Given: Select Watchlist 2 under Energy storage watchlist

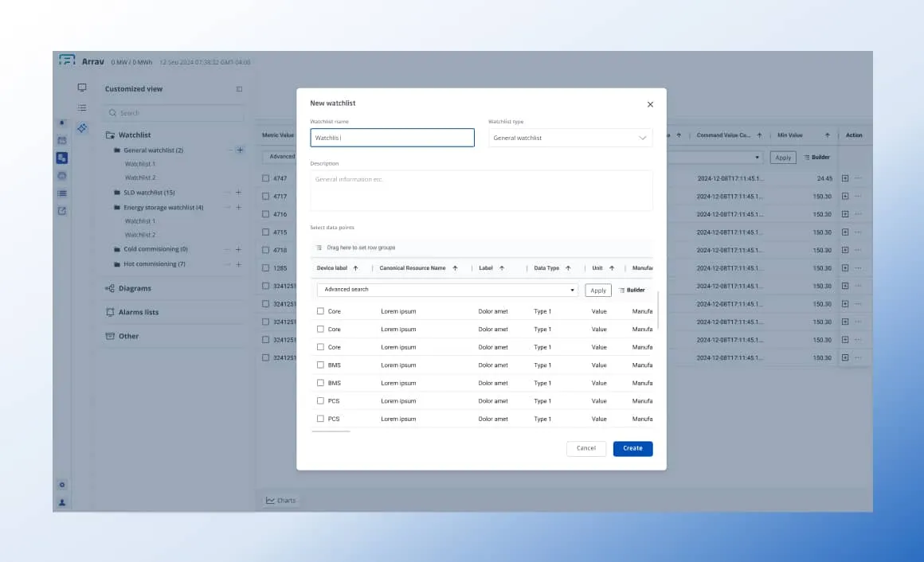Looking at the screenshot, I should point(140,235).
